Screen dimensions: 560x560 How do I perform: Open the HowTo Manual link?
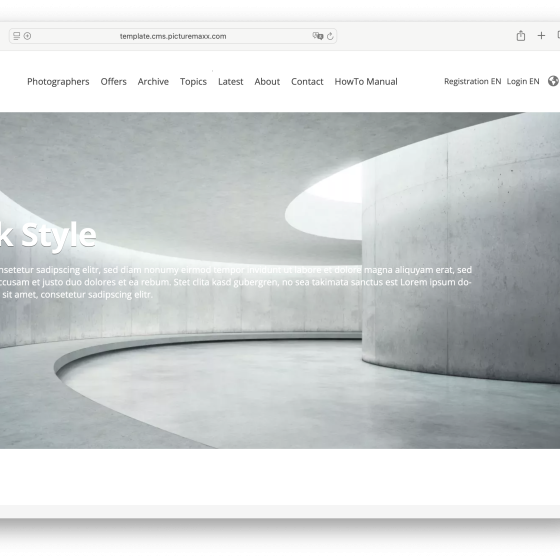[366, 82]
